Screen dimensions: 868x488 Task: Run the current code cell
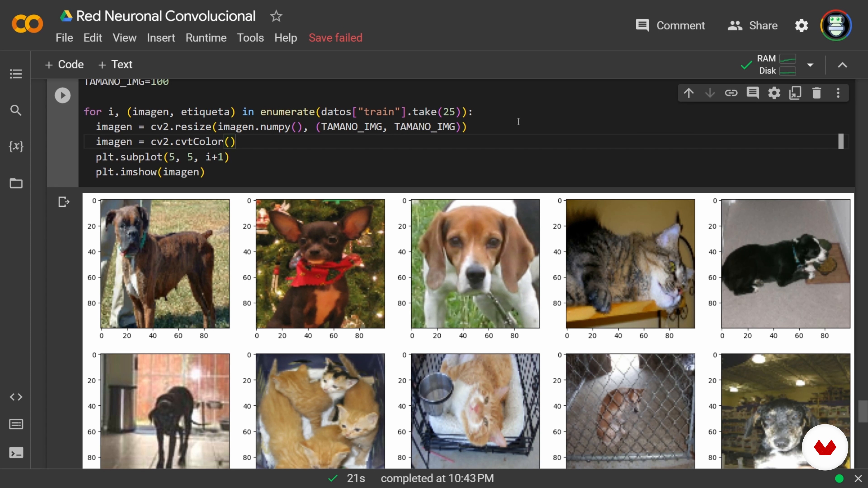(63, 95)
